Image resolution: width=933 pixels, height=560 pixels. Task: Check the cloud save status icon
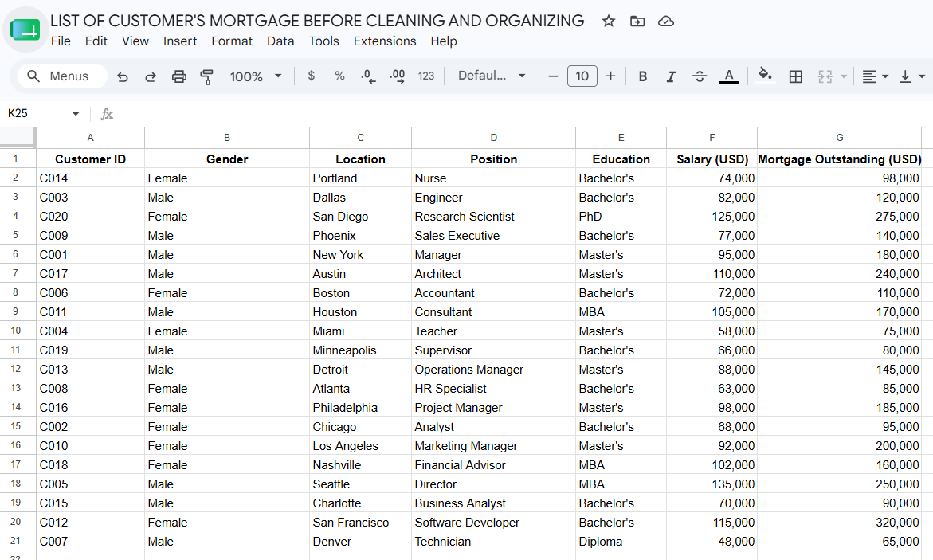(666, 22)
